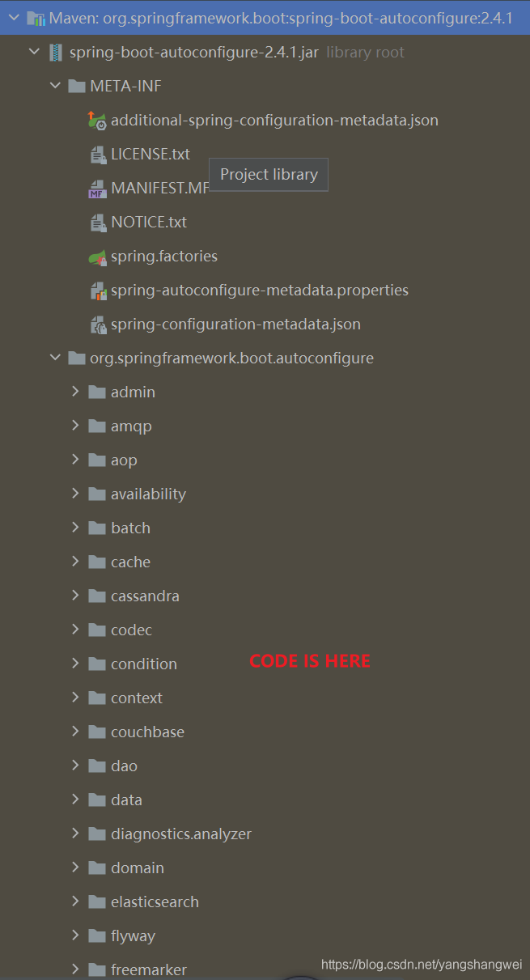The image size is (530, 980).
Task: Expand the elasticsearch package arrow
Action: [75, 902]
